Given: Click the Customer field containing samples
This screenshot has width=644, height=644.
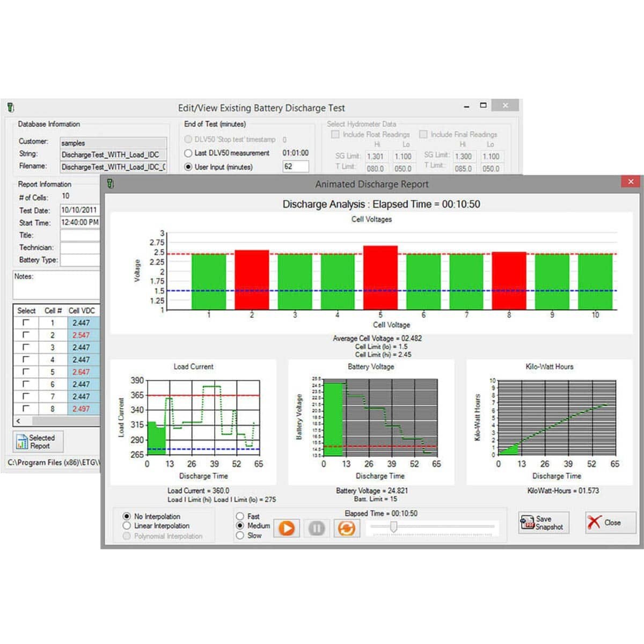Looking at the screenshot, I should [113, 143].
